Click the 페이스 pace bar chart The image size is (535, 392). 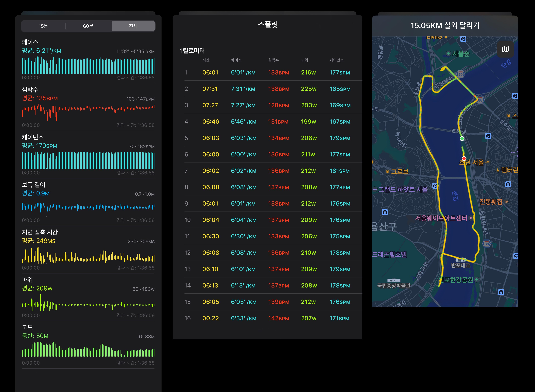(x=88, y=66)
